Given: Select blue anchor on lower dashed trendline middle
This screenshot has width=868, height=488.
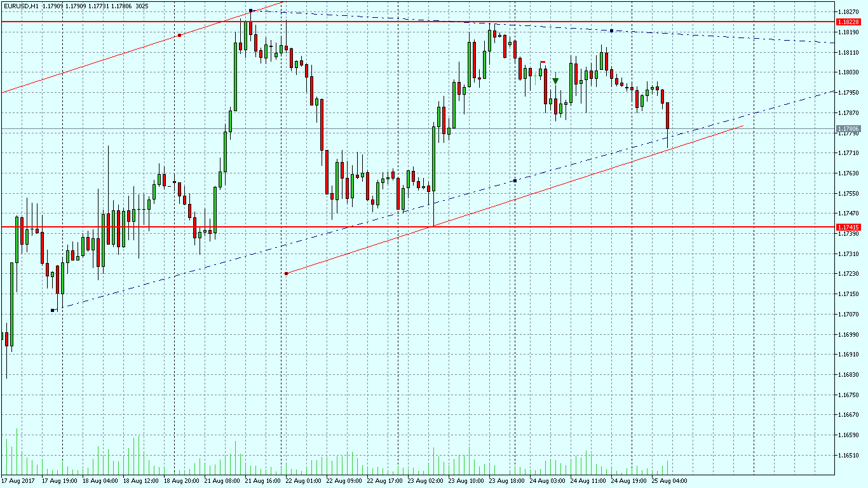Looking at the screenshot, I should click(515, 180).
